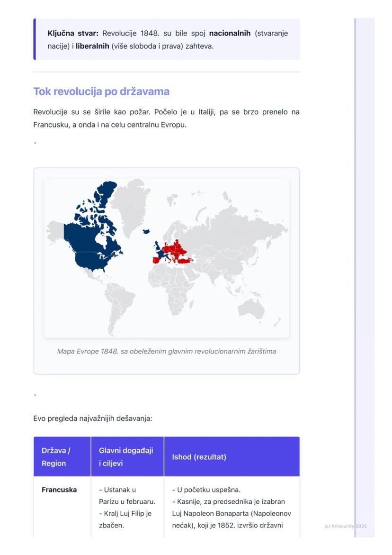Click the "Glavni događaji i ciljevi" column header
The width and height of the screenshot is (392, 555).
point(126,457)
